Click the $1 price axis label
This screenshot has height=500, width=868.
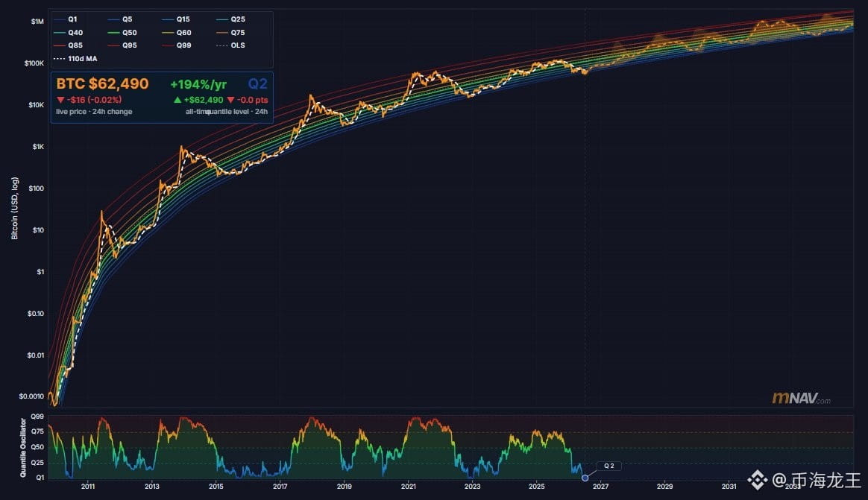[x=40, y=272]
